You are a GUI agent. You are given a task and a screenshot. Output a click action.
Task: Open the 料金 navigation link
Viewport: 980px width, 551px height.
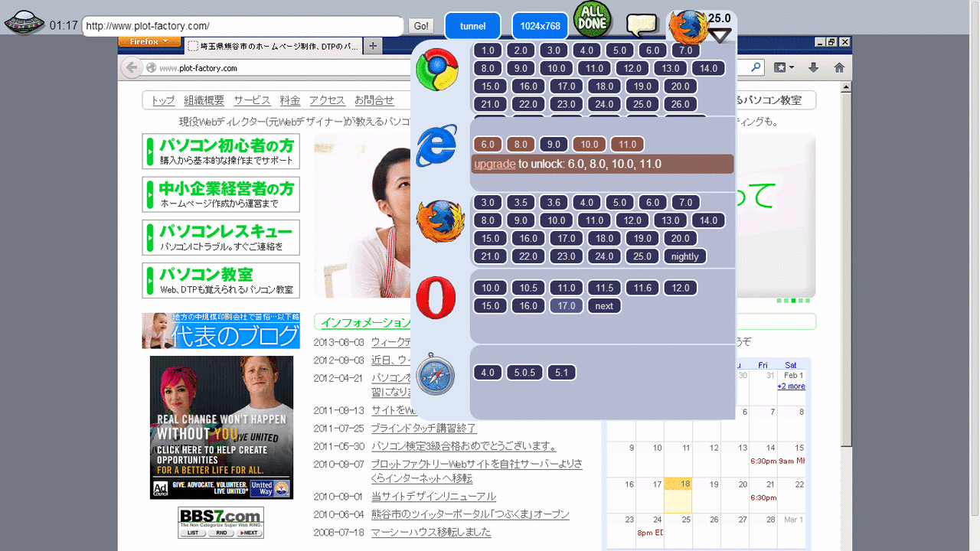[x=290, y=100]
